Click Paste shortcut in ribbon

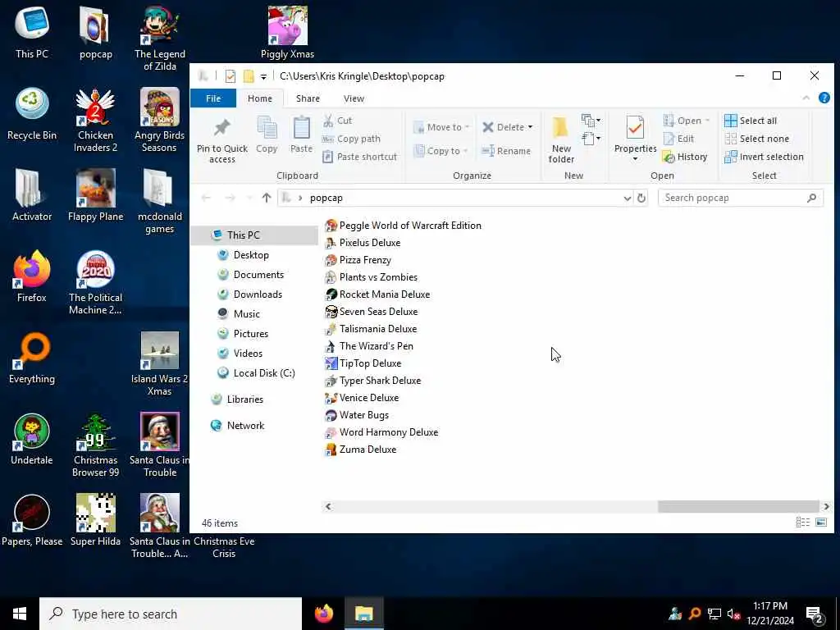click(x=359, y=157)
